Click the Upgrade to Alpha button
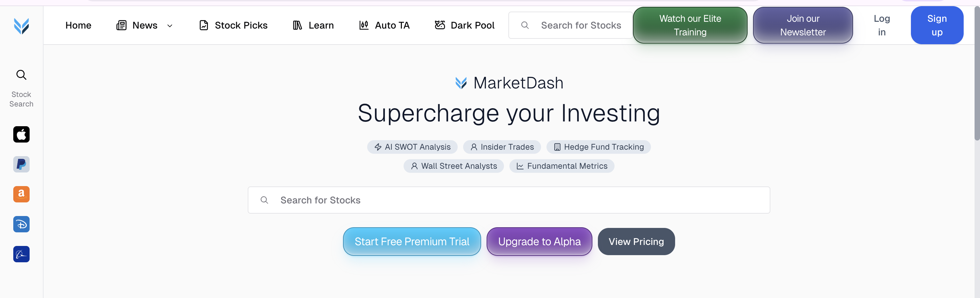Image resolution: width=980 pixels, height=298 pixels. [539, 242]
